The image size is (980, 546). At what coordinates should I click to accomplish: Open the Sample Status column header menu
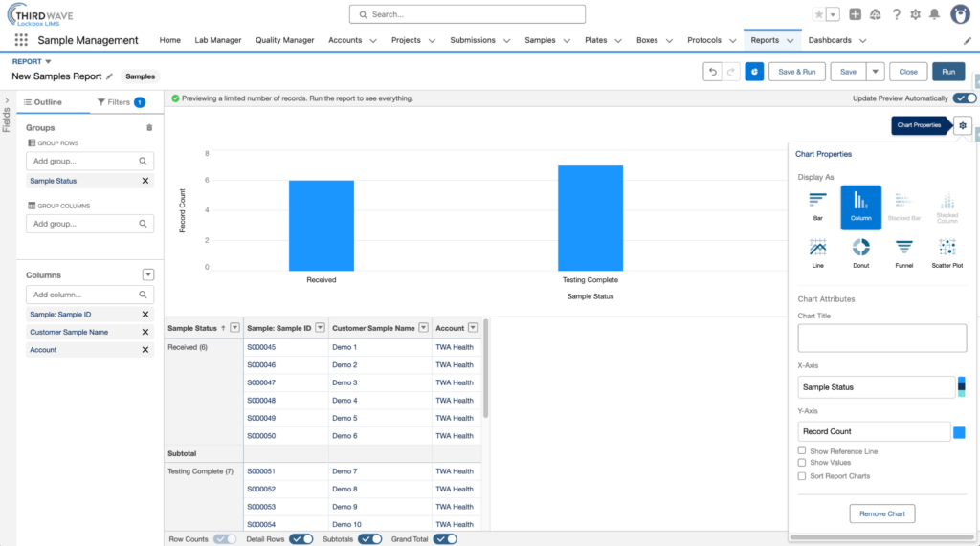(x=235, y=328)
